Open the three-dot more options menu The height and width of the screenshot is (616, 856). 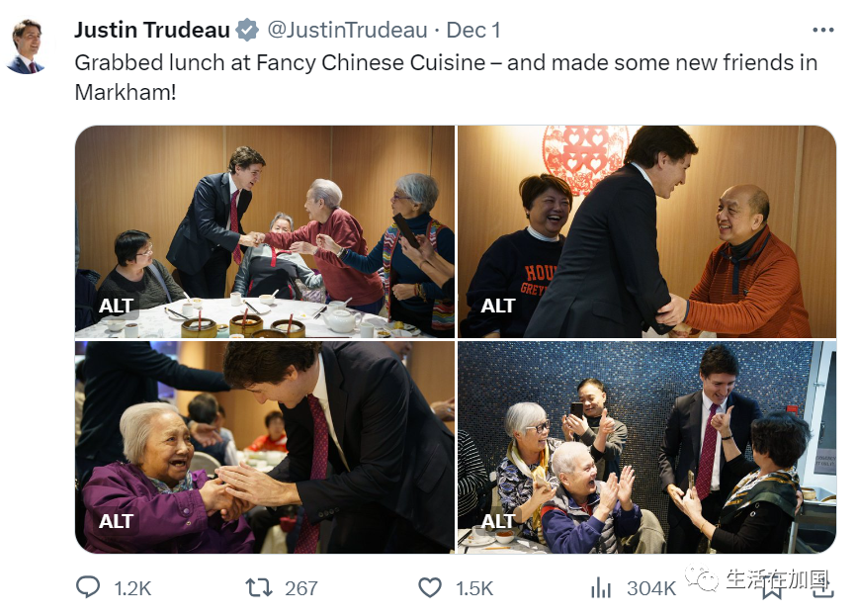point(822,30)
